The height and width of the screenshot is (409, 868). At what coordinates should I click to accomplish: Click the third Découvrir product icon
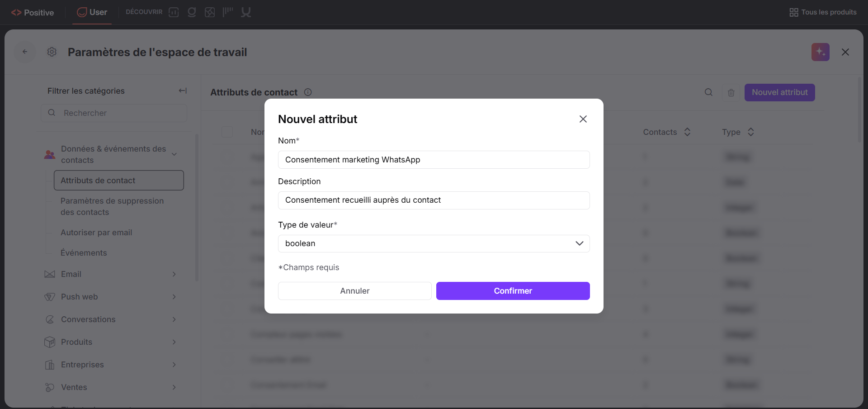[210, 12]
